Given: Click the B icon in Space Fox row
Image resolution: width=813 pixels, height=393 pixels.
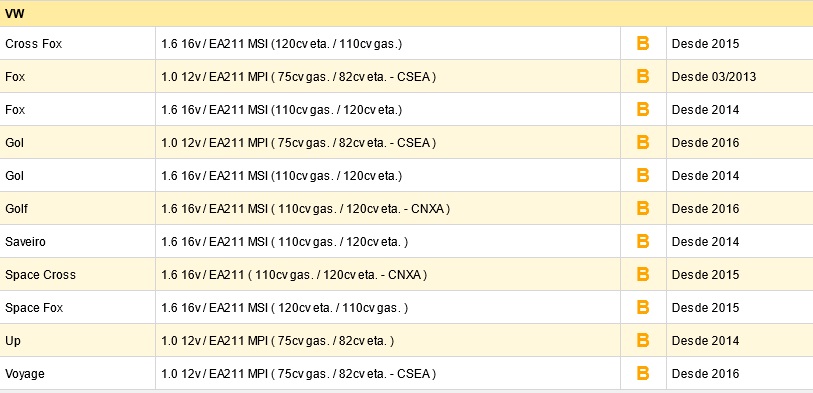Looking at the screenshot, I should (x=642, y=307).
